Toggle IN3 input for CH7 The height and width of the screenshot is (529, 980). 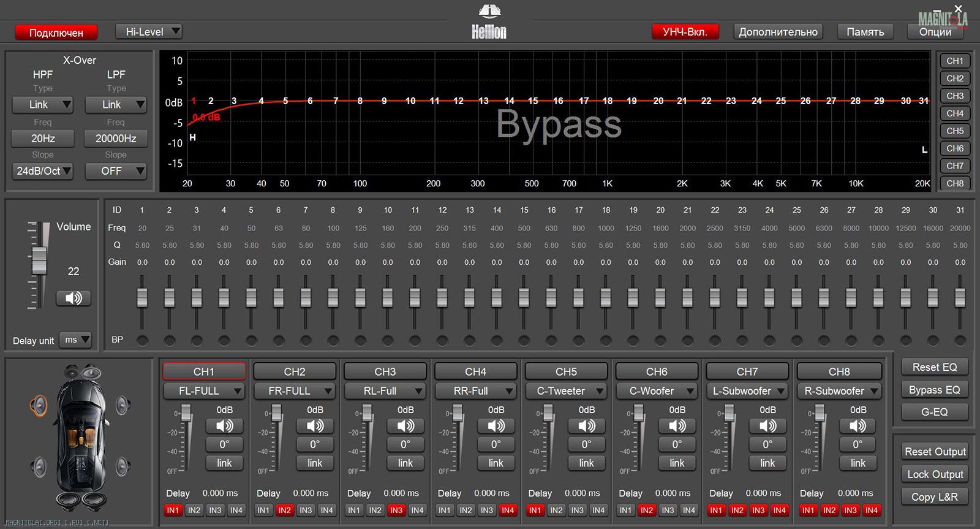click(758, 510)
